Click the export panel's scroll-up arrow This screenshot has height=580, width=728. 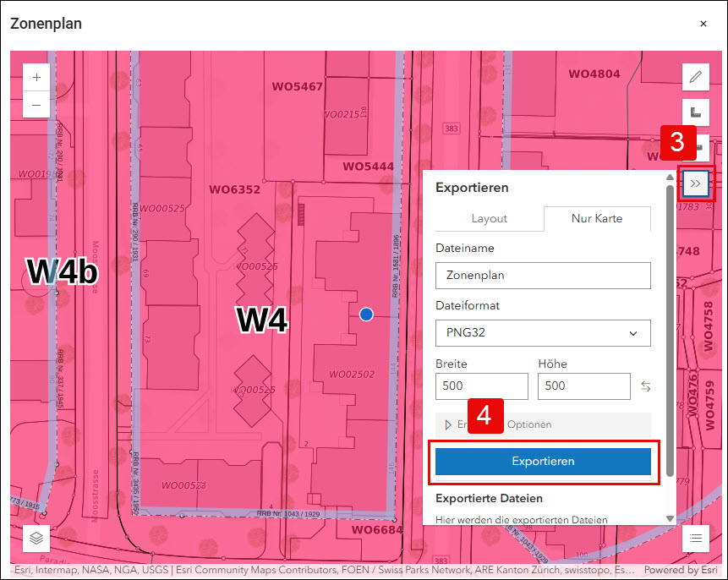[670, 177]
